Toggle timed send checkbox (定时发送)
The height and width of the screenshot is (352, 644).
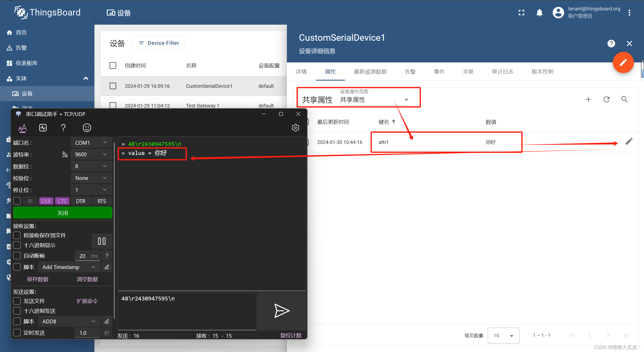pos(17,333)
